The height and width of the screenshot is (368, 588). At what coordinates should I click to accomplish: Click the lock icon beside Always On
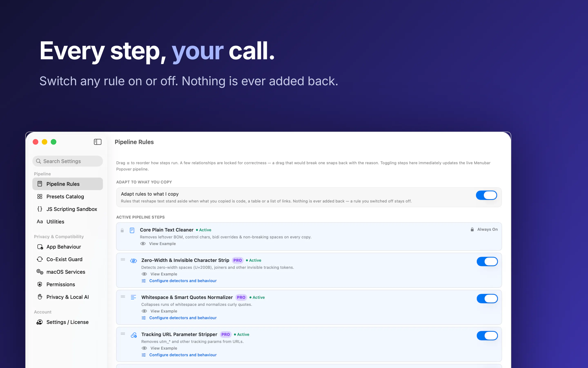click(x=472, y=229)
